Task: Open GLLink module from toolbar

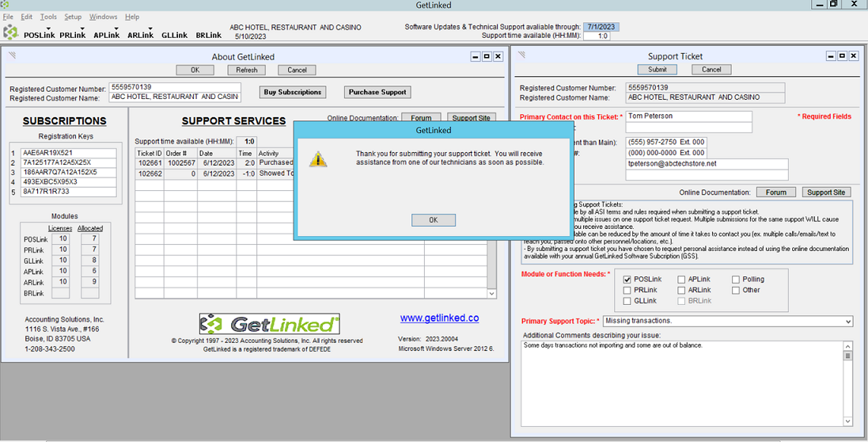Action: tap(174, 35)
